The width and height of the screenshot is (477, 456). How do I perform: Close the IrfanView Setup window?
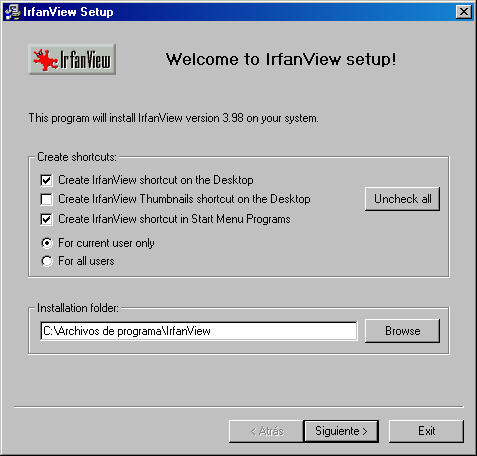[464, 12]
